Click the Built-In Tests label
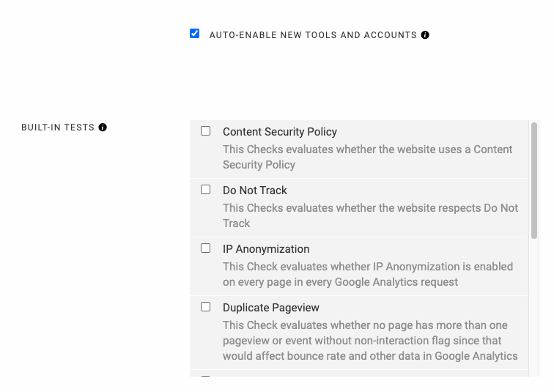Viewport: 554px width, 392px height. point(58,127)
